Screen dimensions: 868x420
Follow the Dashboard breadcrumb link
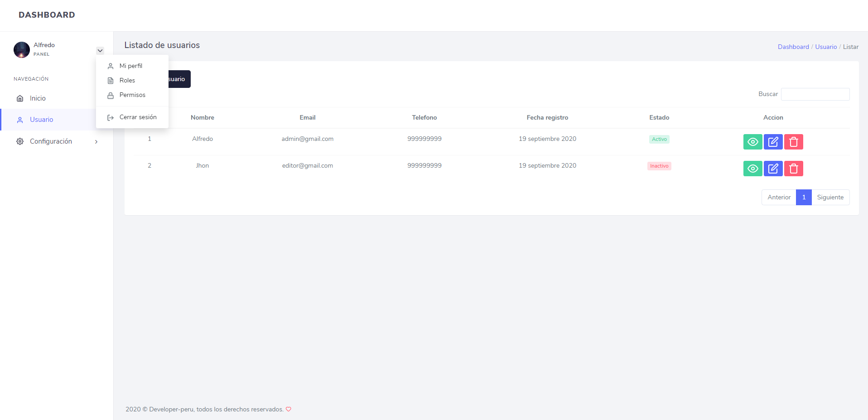point(793,47)
